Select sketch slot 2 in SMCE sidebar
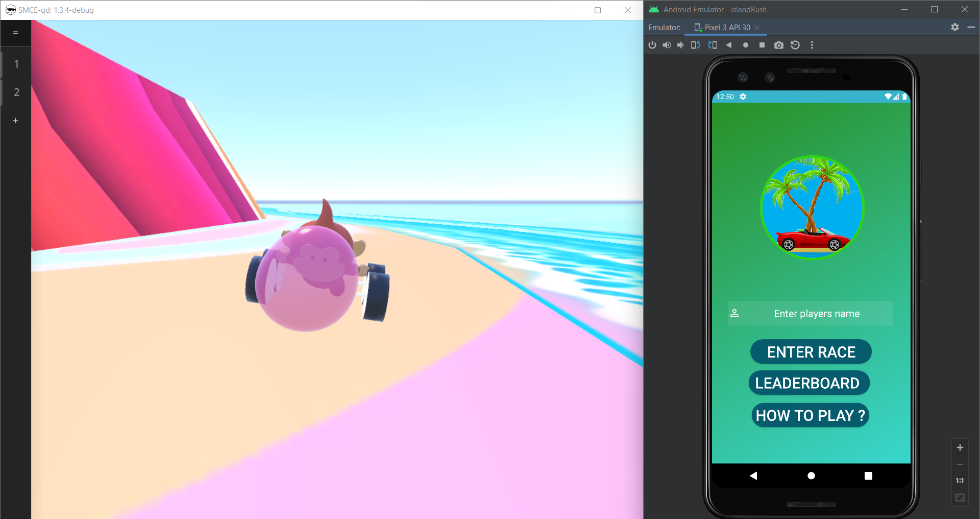Screen dimensions: 980x519 (16, 92)
